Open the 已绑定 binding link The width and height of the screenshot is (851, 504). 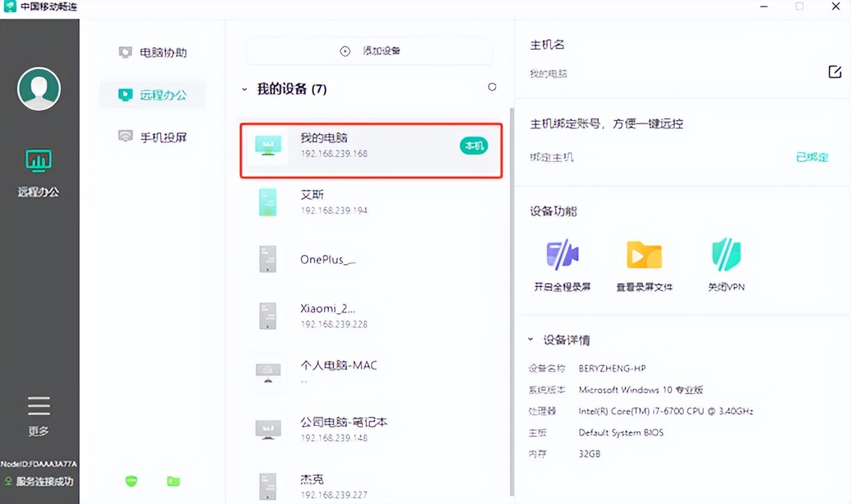[811, 157]
